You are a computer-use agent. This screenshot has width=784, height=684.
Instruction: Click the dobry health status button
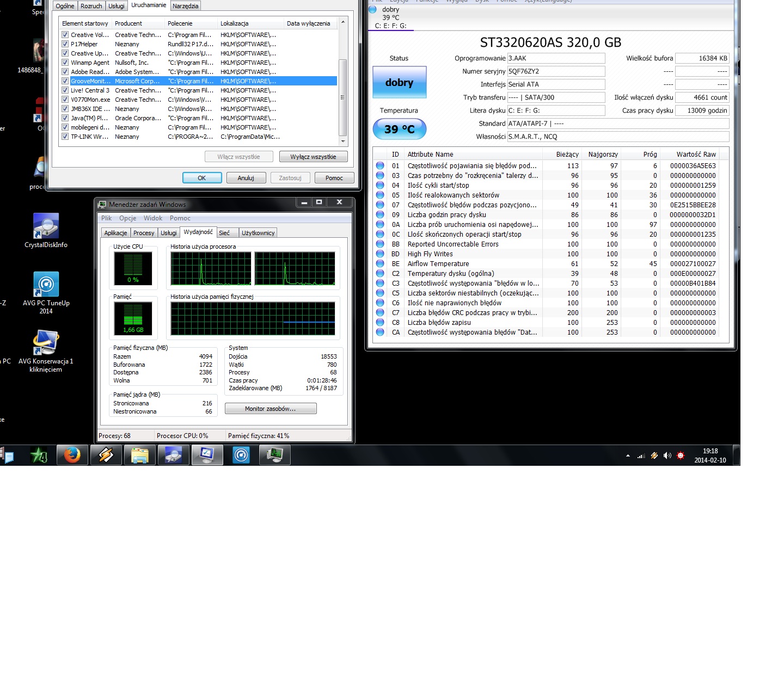click(400, 82)
